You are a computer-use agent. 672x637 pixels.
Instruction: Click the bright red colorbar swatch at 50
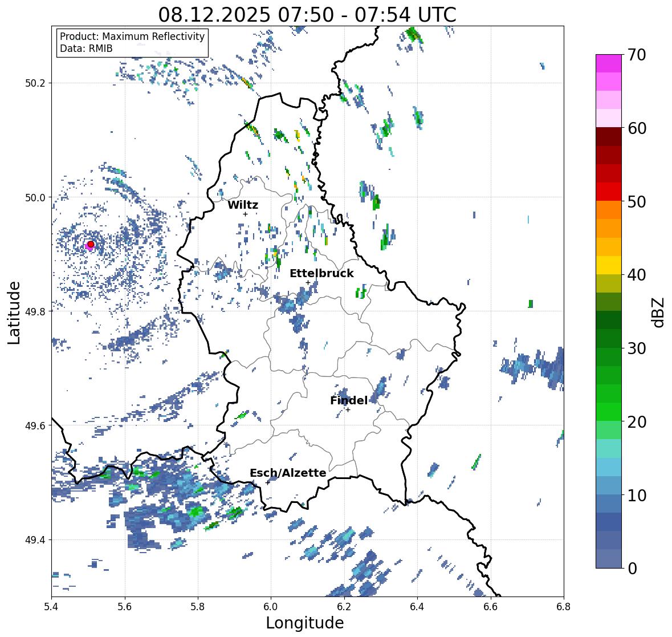[609, 192]
